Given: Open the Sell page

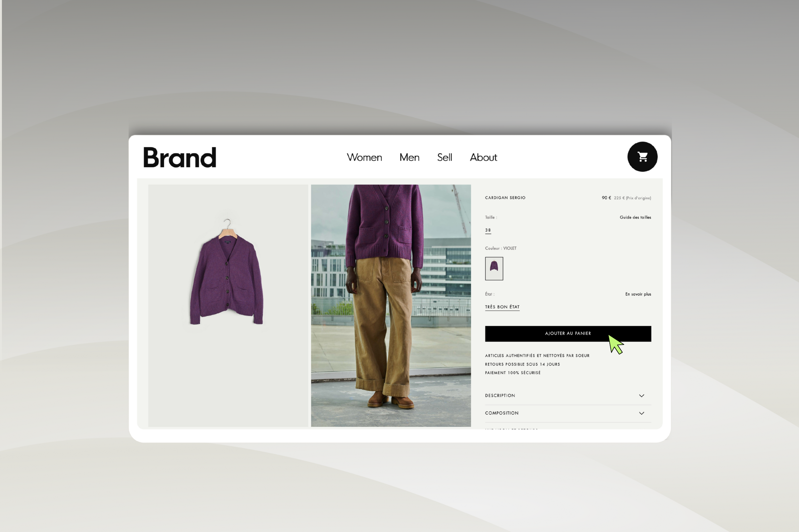Looking at the screenshot, I should 445,158.
